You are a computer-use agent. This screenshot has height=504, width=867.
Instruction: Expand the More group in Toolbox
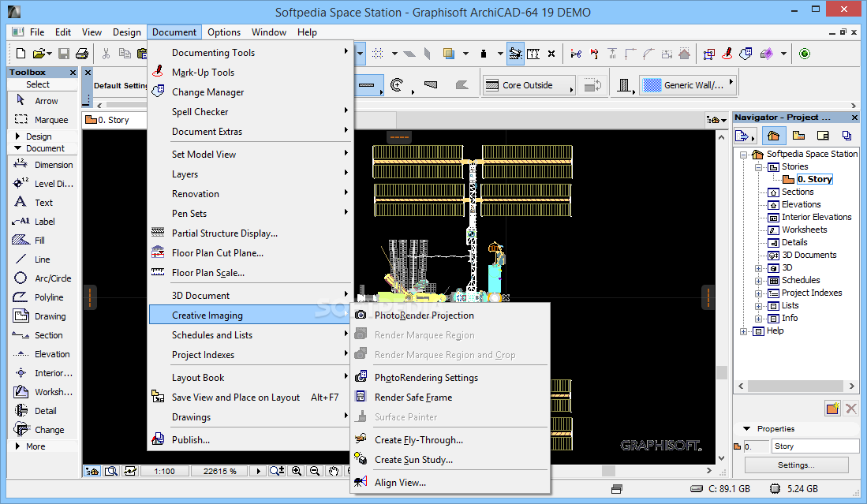click(17, 446)
